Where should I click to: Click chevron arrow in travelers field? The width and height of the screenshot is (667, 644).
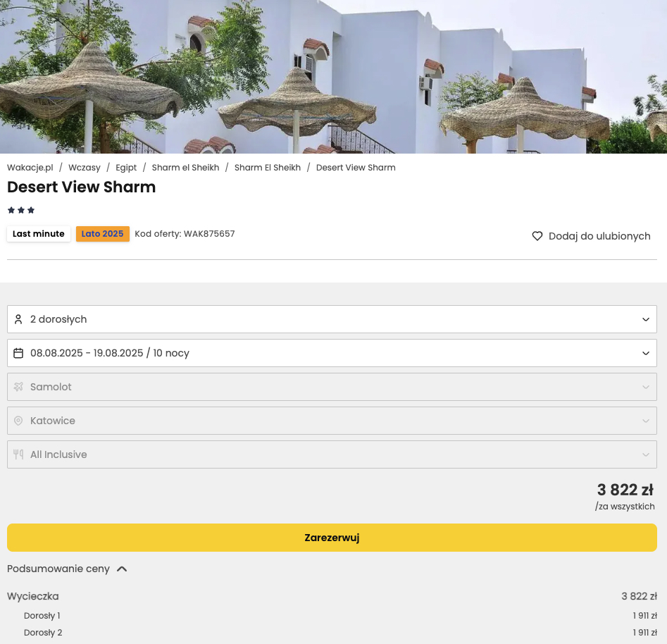coord(646,319)
